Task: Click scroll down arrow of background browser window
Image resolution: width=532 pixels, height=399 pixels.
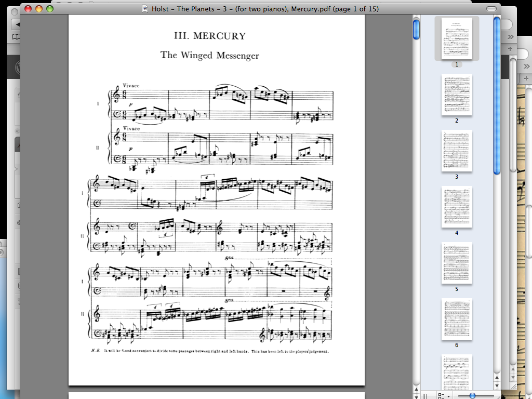Action: coord(513,377)
